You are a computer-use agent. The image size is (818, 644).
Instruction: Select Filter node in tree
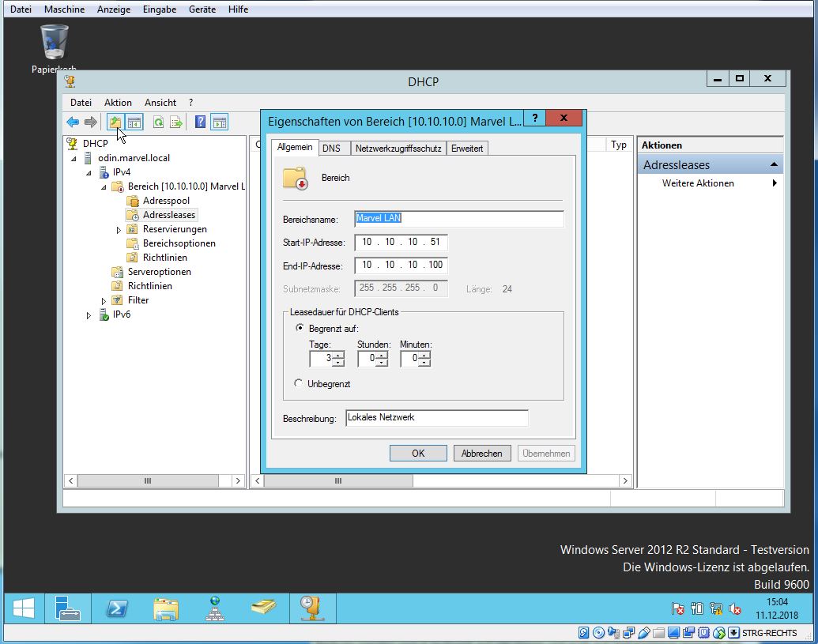138,299
